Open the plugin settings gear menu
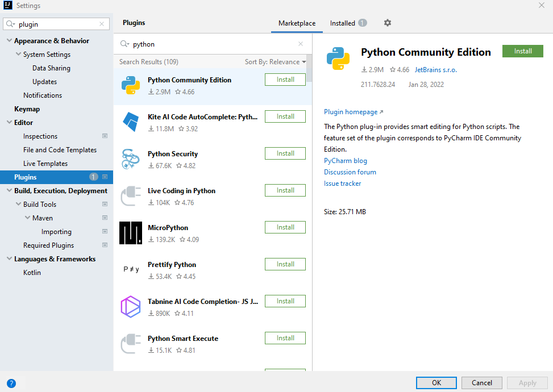 pyautogui.click(x=388, y=23)
